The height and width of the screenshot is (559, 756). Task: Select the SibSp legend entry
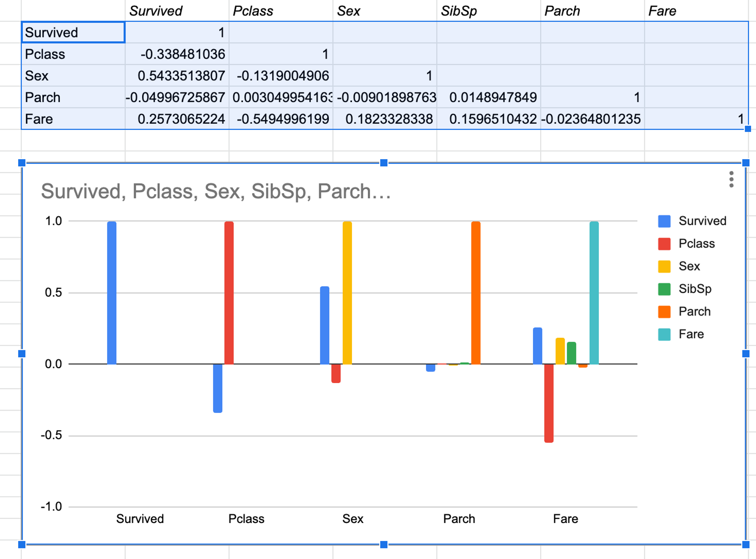coord(695,289)
